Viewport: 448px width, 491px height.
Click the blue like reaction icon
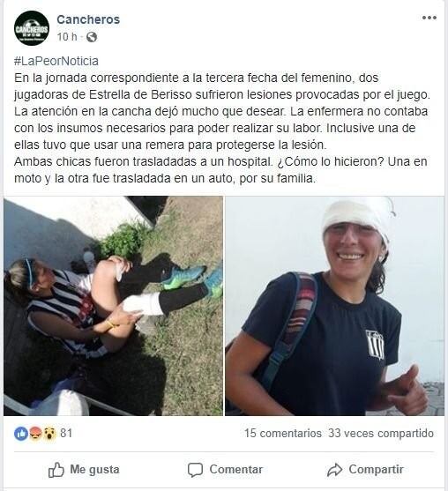(21, 434)
